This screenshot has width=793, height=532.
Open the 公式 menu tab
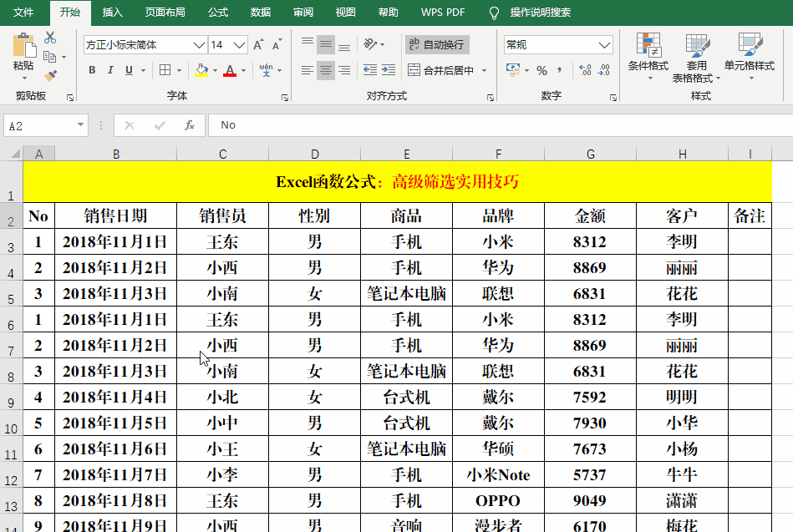[x=219, y=13]
